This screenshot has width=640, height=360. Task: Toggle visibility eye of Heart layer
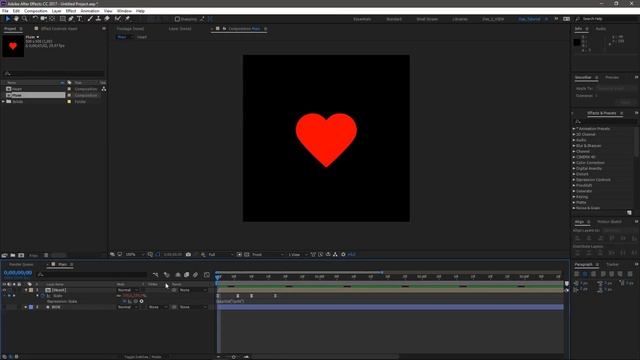(4, 290)
